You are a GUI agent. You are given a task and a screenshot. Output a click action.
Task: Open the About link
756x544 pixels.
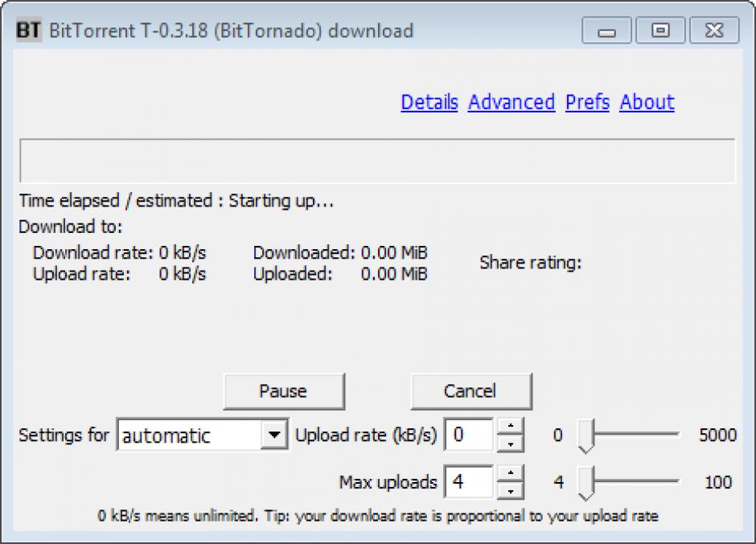(x=647, y=102)
